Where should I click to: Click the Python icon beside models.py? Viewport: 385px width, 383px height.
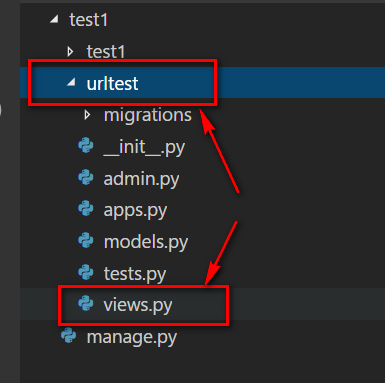coord(86,240)
